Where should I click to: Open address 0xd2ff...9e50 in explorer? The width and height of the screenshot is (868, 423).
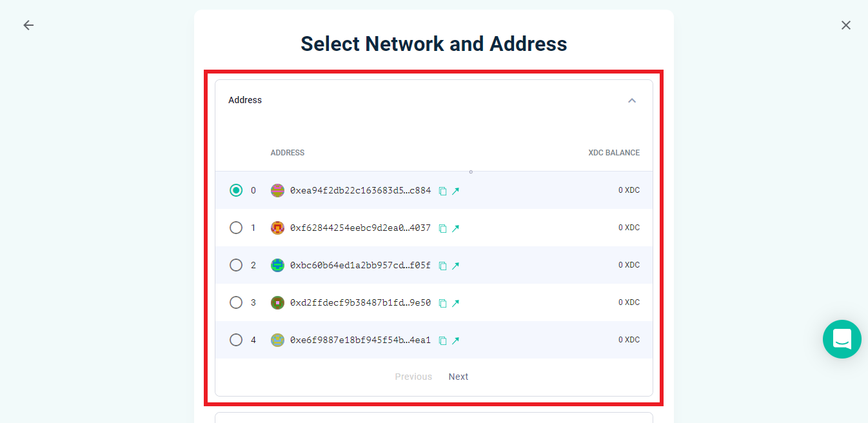point(455,303)
